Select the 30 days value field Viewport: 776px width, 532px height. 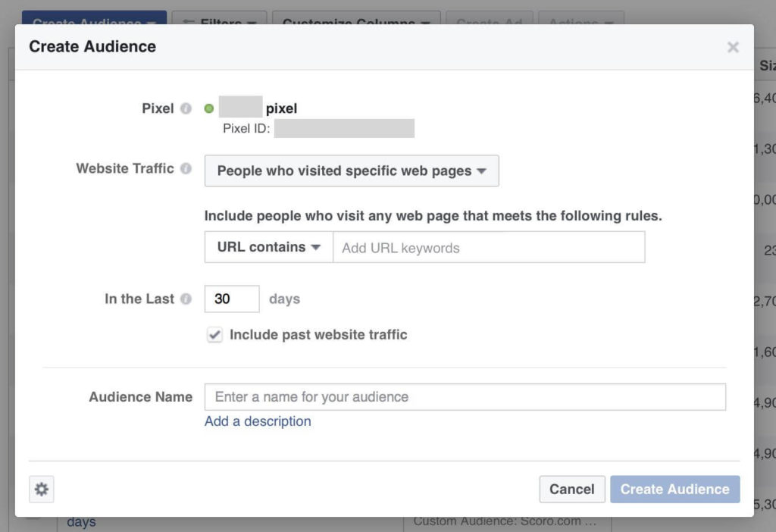click(x=232, y=299)
